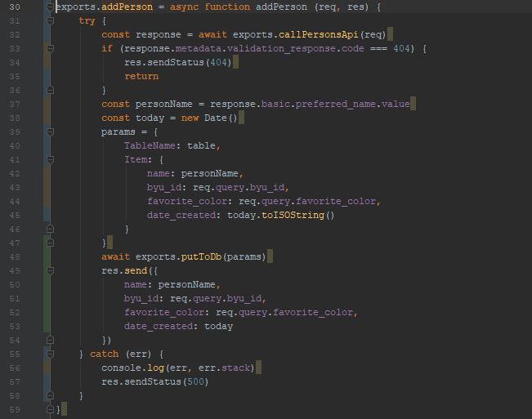Image resolution: width=532 pixels, height=419 pixels.
Task: Click fold end marker on line 36
Action: (50, 90)
